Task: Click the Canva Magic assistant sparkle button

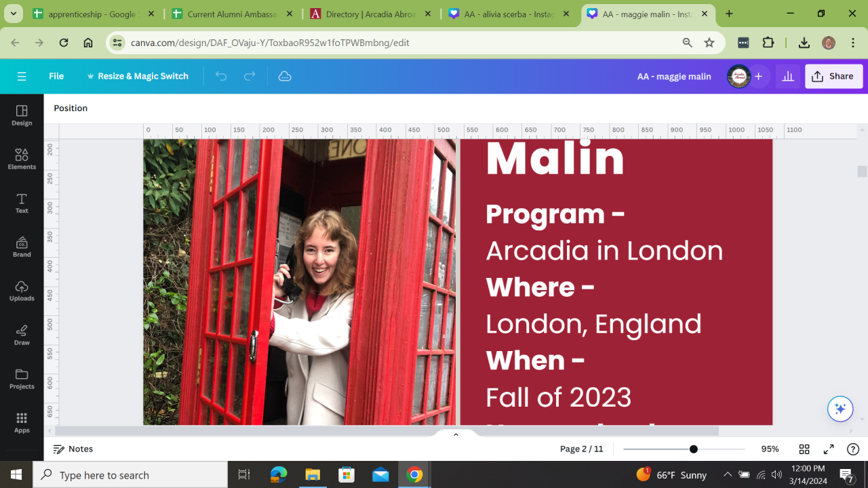Action: click(x=840, y=409)
